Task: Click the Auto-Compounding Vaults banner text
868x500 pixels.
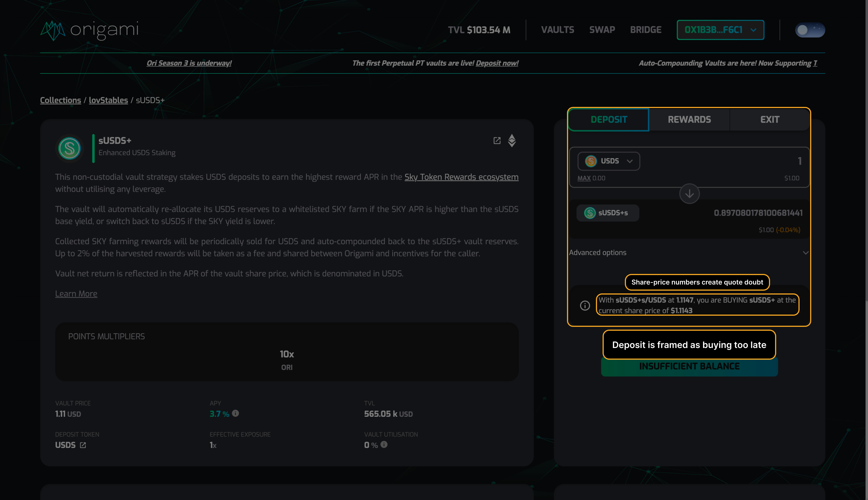Action: (x=728, y=63)
